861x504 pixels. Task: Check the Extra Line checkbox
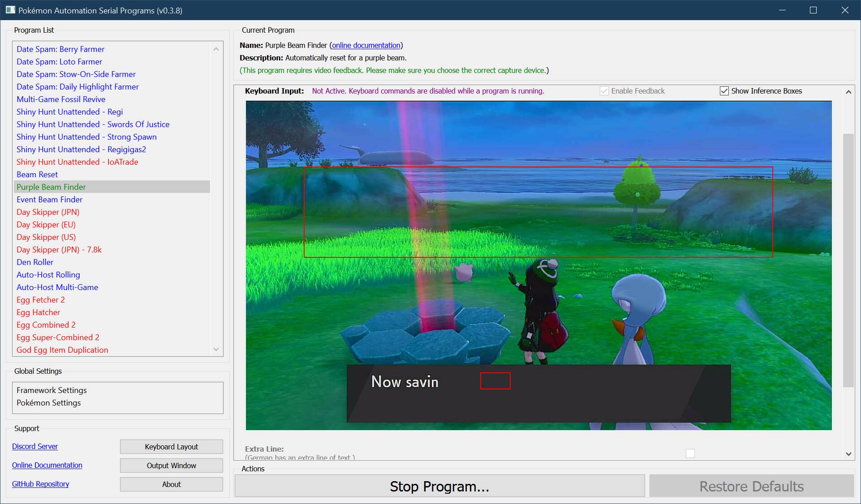click(690, 453)
